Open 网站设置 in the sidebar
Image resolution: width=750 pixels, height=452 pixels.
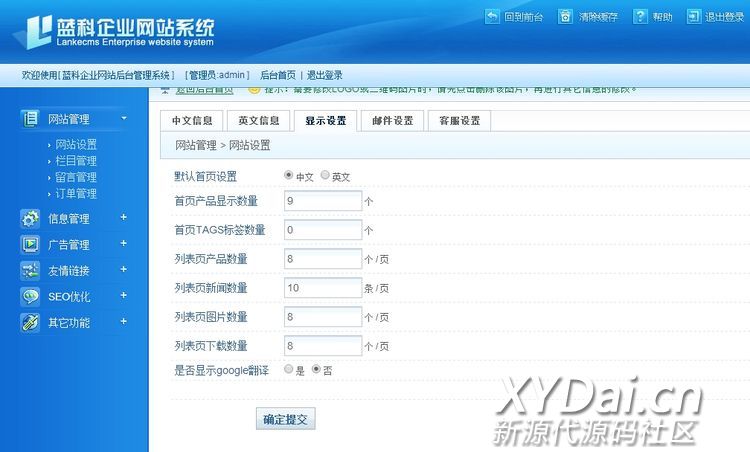point(76,144)
